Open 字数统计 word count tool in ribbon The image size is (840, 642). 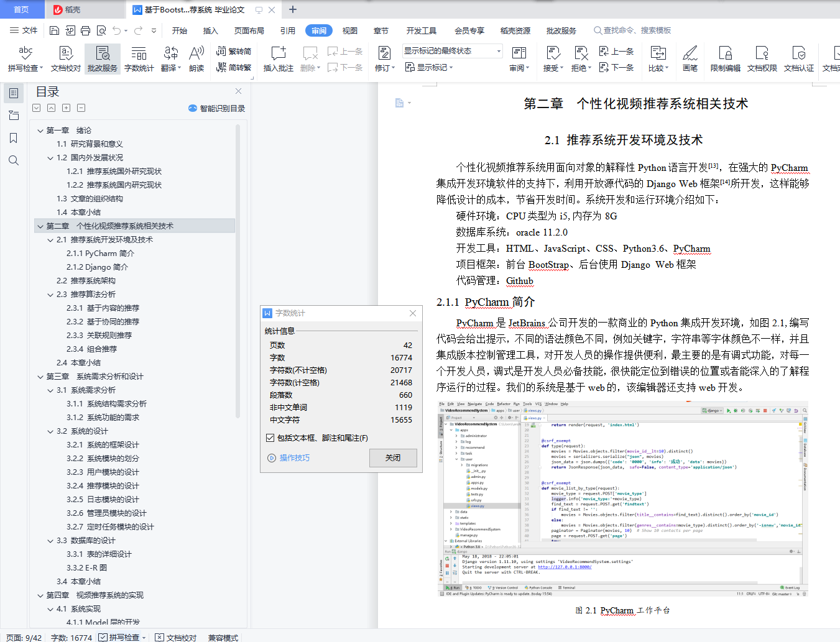(x=139, y=59)
